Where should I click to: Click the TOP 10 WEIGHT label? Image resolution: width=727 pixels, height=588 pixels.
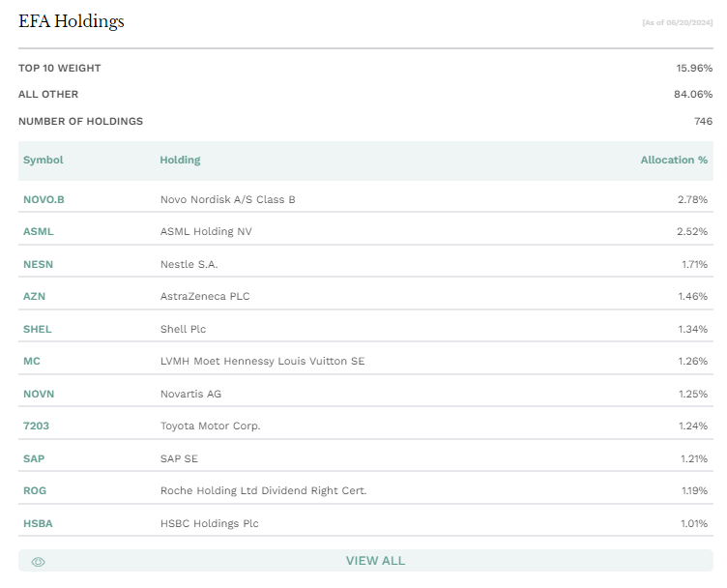(x=59, y=68)
